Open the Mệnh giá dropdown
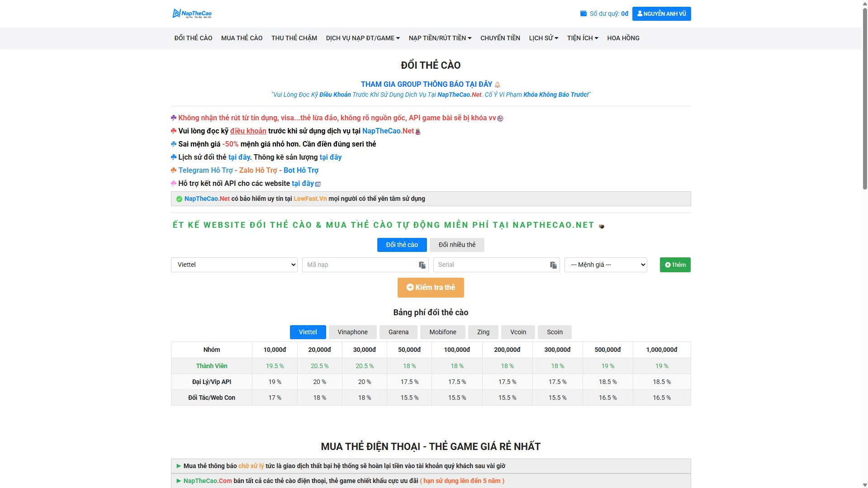Viewport: 868px width, 488px height. [x=606, y=265]
